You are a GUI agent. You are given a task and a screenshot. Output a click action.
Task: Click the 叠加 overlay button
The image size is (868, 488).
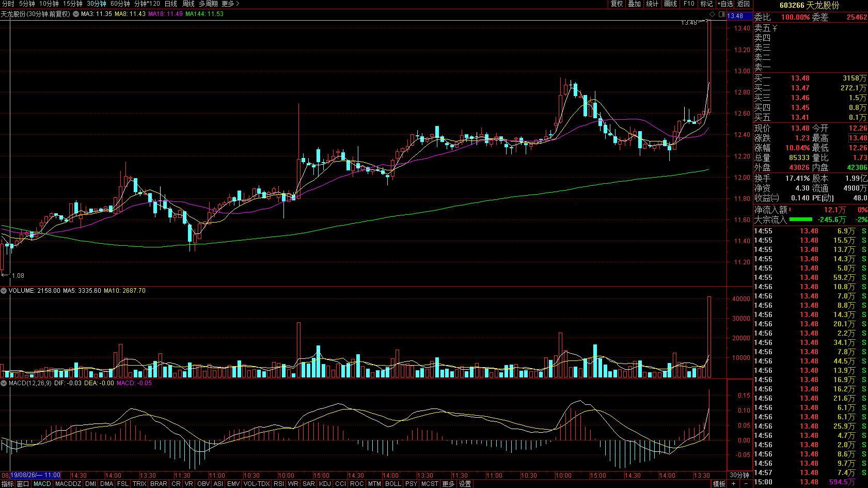(634, 4)
